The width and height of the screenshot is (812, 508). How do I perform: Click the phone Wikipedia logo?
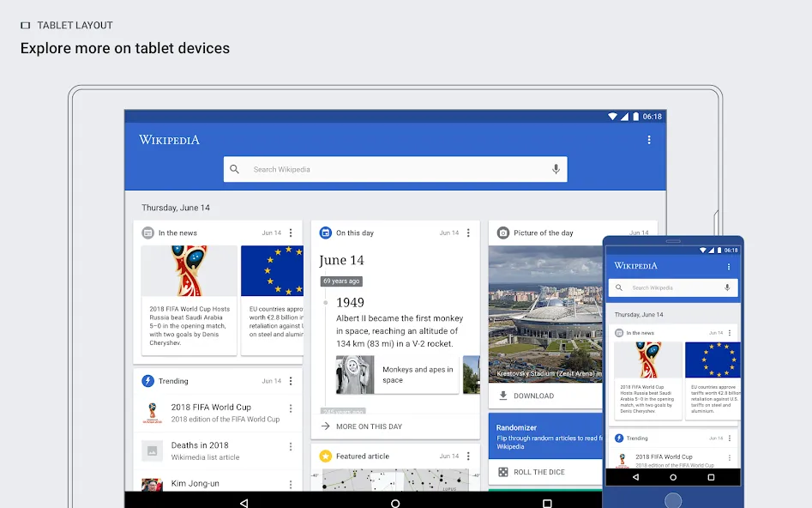click(x=635, y=265)
